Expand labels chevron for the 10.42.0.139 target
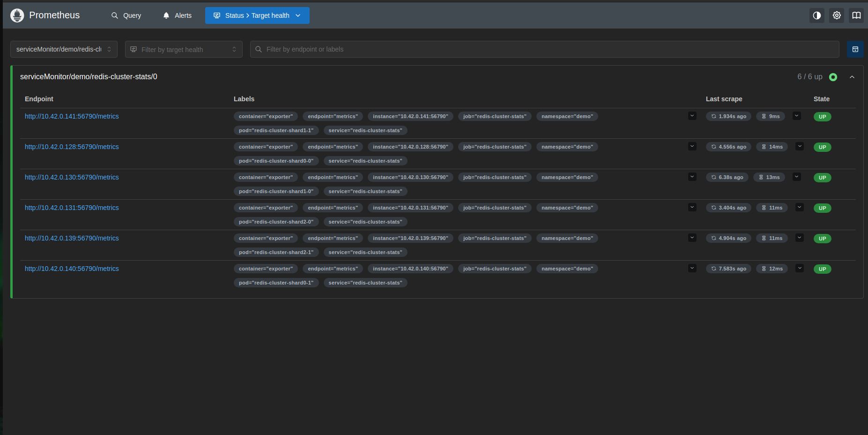This screenshot has width=868, height=435. coord(692,238)
